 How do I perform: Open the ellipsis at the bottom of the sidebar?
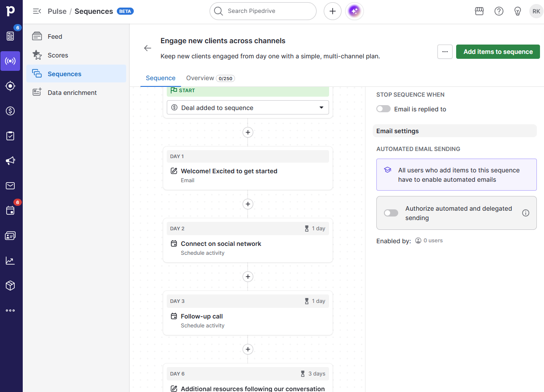11,310
